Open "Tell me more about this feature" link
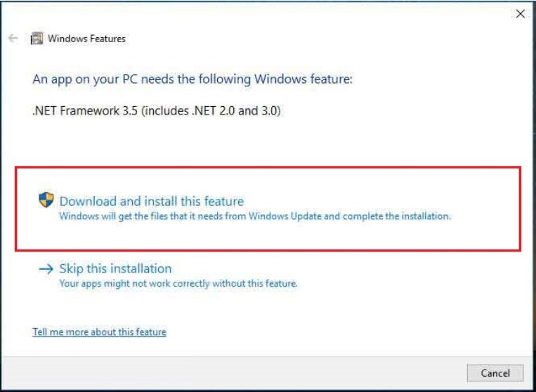This screenshot has height=392, width=536. point(99,332)
